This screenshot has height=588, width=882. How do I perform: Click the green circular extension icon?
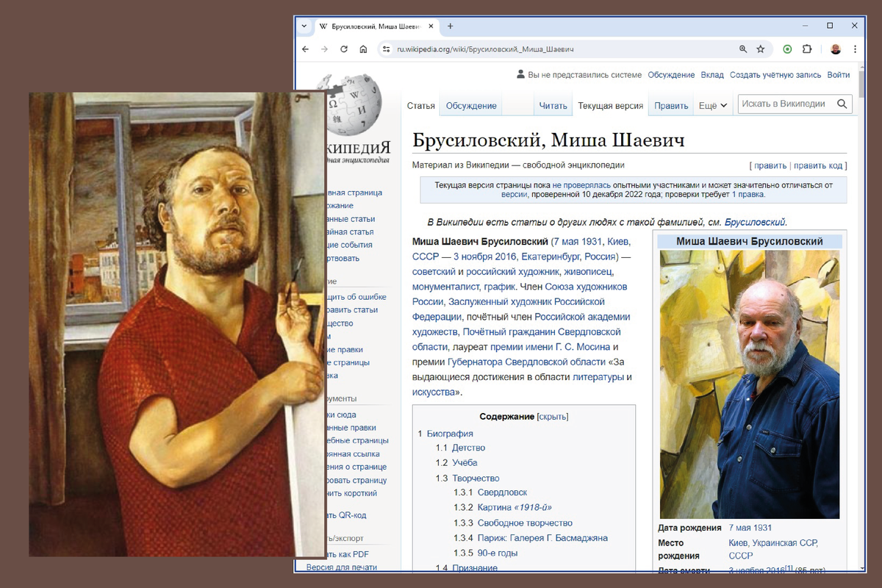pos(787,49)
